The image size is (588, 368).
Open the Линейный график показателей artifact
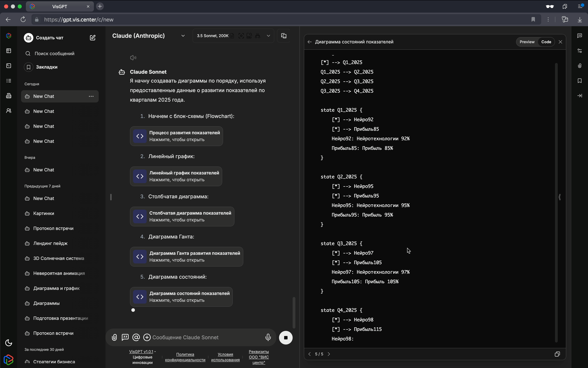[176, 176]
